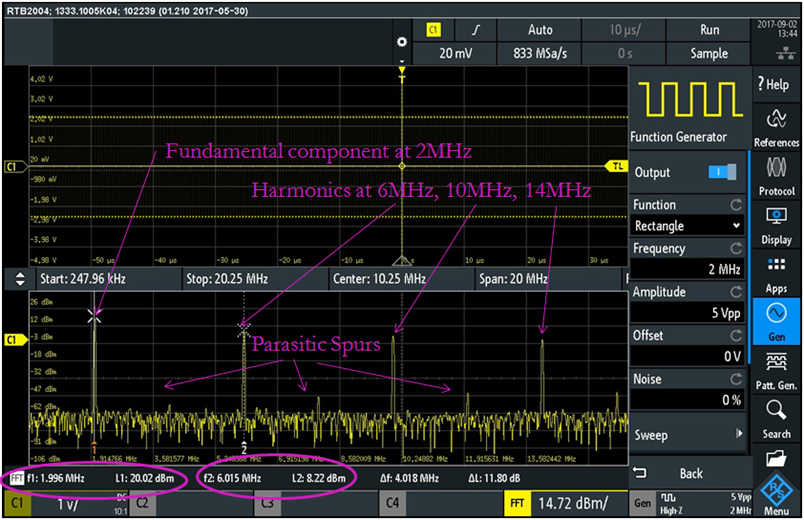804x520 pixels.
Task: Open the Apps grid icon
Action: tap(776, 272)
